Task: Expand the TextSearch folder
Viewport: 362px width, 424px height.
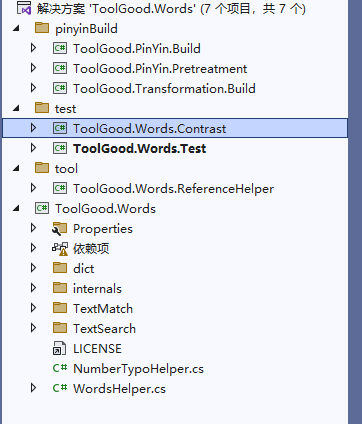Action: [33, 328]
